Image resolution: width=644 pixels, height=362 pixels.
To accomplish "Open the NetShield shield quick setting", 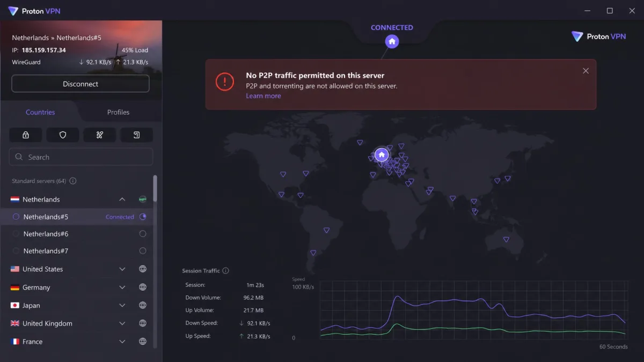I will click(63, 135).
